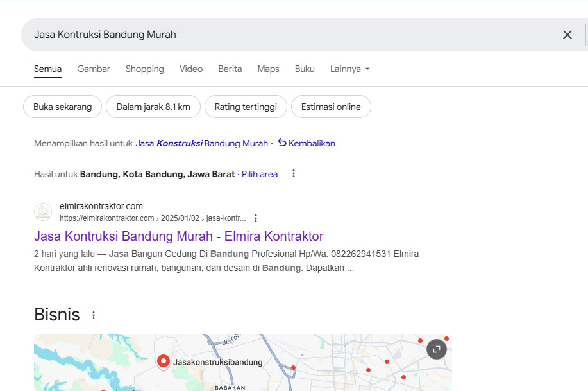This screenshot has height=391, width=588.
Task: Open the three-dot menu beside Bisnis heading
Action: [x=94, y=315]
